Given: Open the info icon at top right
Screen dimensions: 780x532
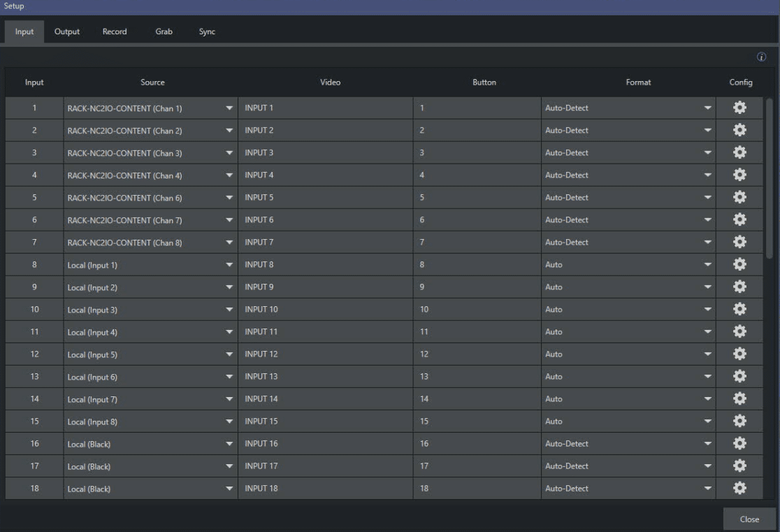Looking at the screenshot, I should click(x=761, y=57).
